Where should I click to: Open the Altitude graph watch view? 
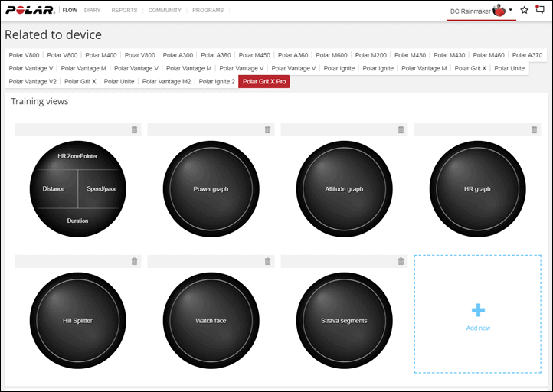344,189
